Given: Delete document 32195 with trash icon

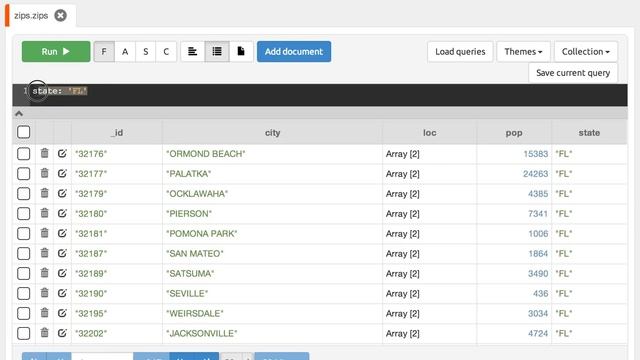Looking at the screenshot, I should [44, 313].
